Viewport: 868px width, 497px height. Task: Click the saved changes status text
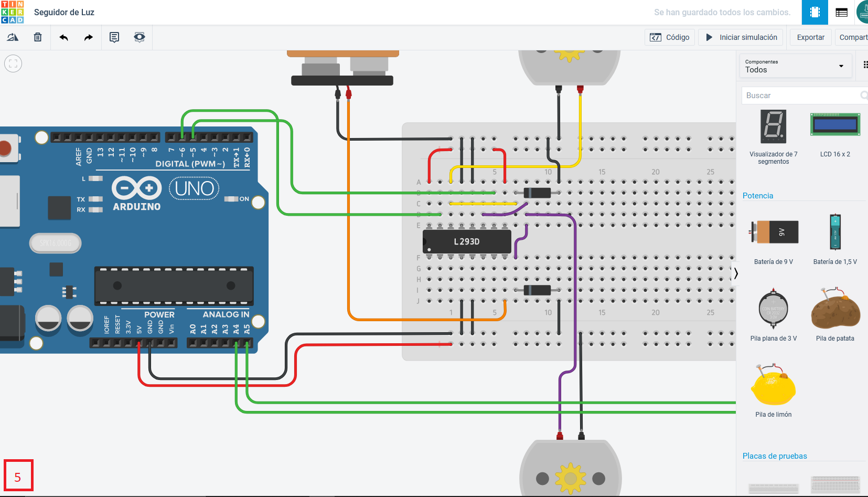click(x=722, y=12)
